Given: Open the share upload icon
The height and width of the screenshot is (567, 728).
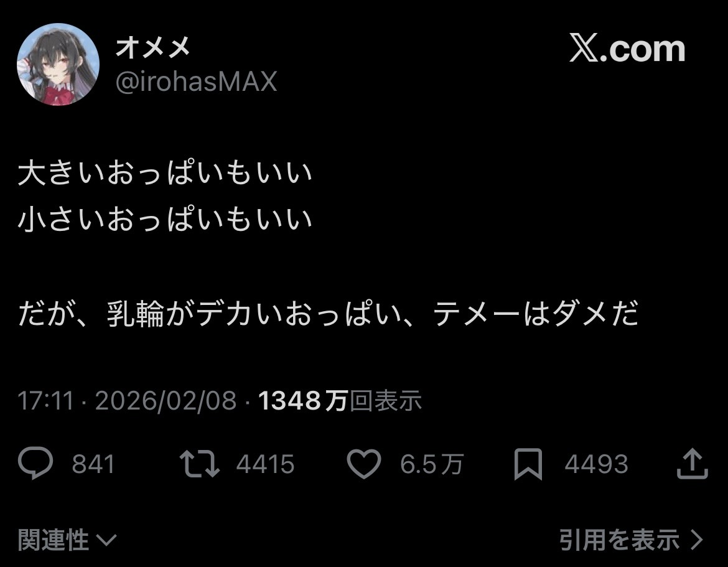Looking at the screenshot, I should [x=692, y=463].
